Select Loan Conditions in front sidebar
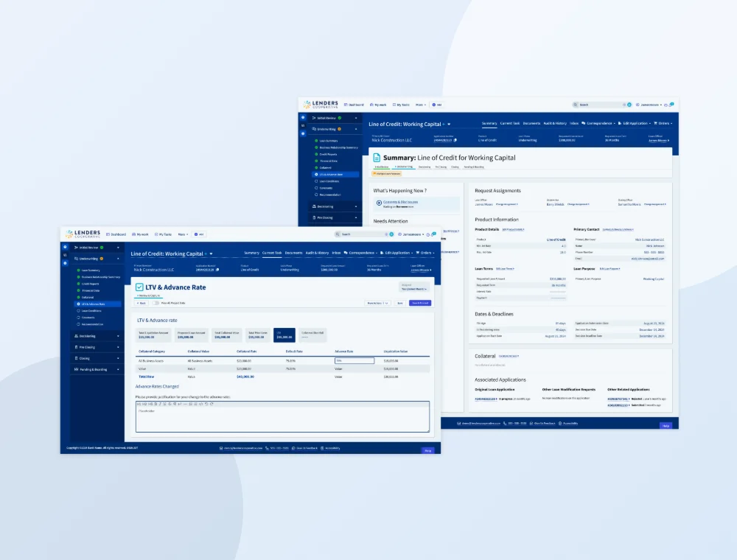This screenshot has width=737, height=560. pyautogui.click(x=91, y=311)
